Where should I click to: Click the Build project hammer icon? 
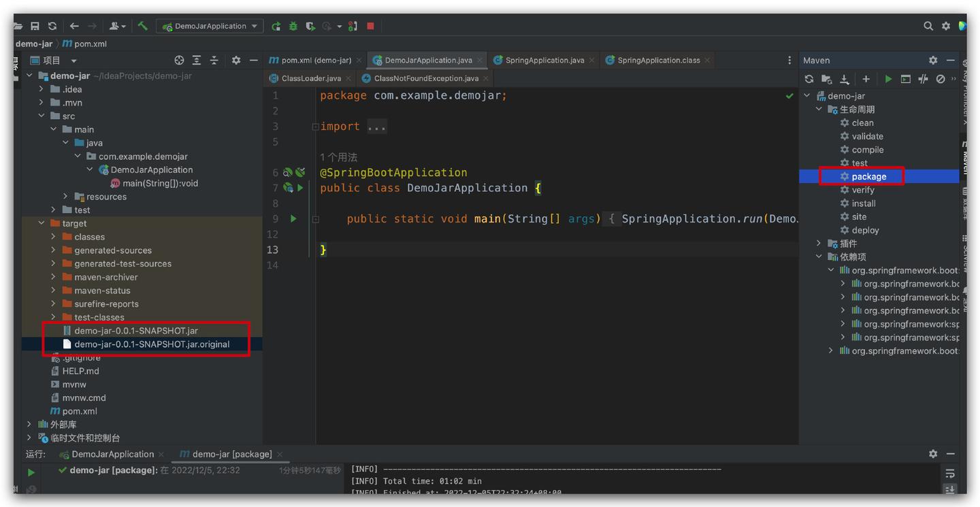[142, 26]
